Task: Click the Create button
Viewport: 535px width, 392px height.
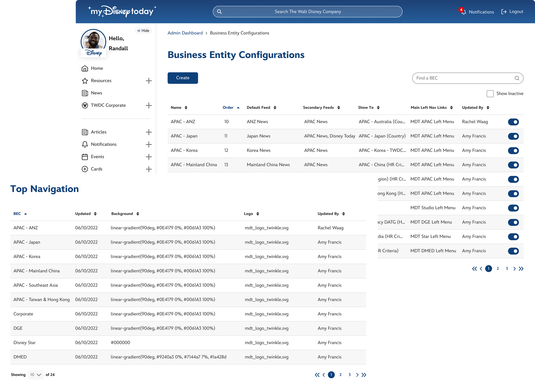Action: (x=183, y=78)
